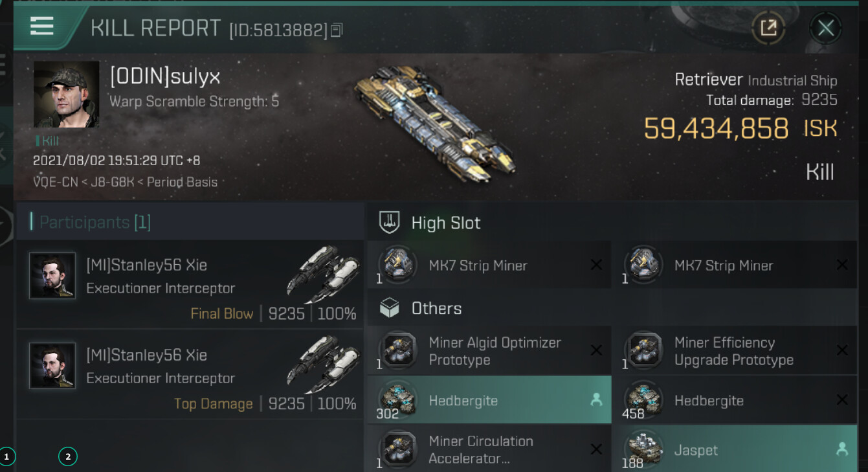
Task: Close the Kill Report window
Action: pyautogui.click(x=825, y=28)
